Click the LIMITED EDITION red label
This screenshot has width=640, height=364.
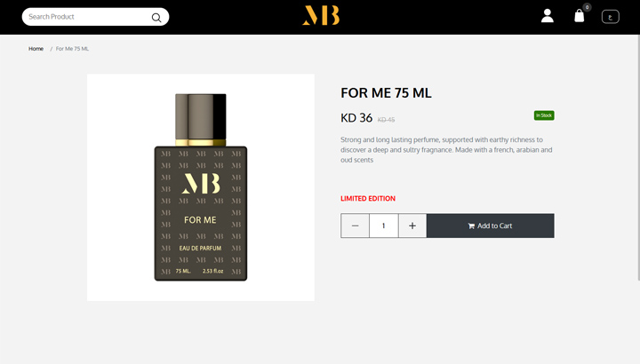click(368, 199)
